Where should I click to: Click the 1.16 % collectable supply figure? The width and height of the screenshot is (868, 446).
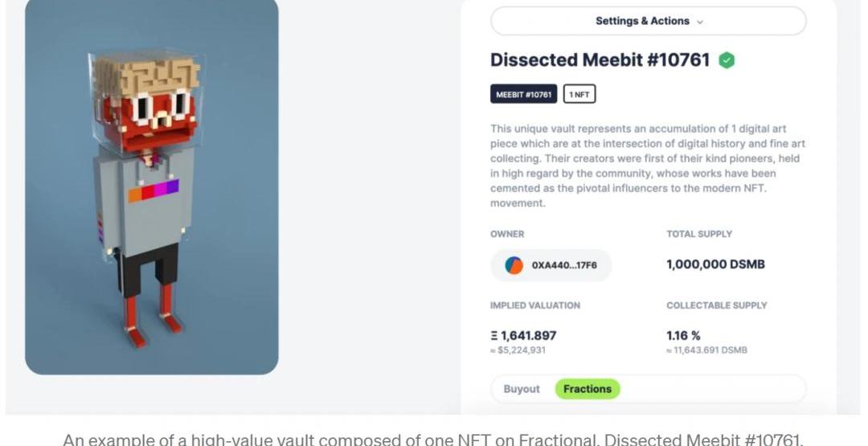point(683,336)
